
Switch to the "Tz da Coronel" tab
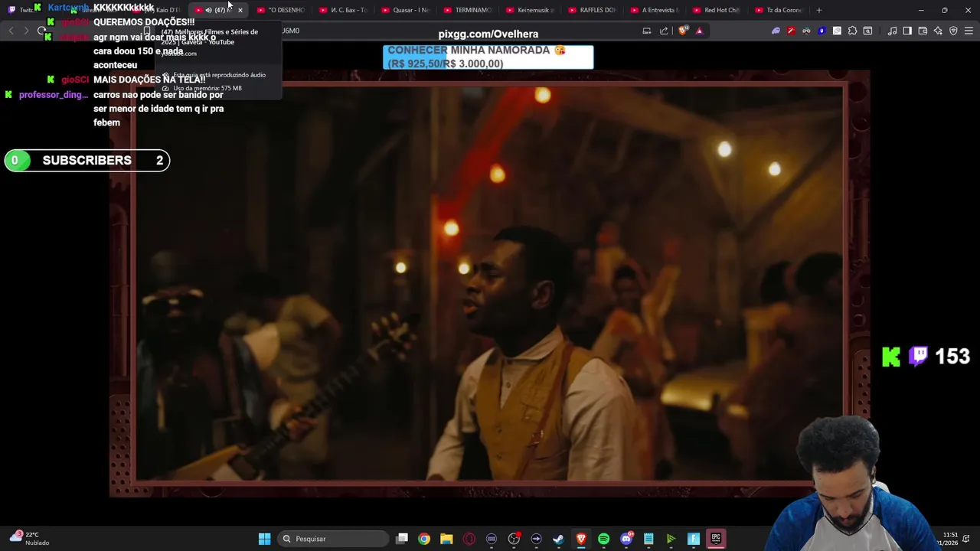click(778, 10)
